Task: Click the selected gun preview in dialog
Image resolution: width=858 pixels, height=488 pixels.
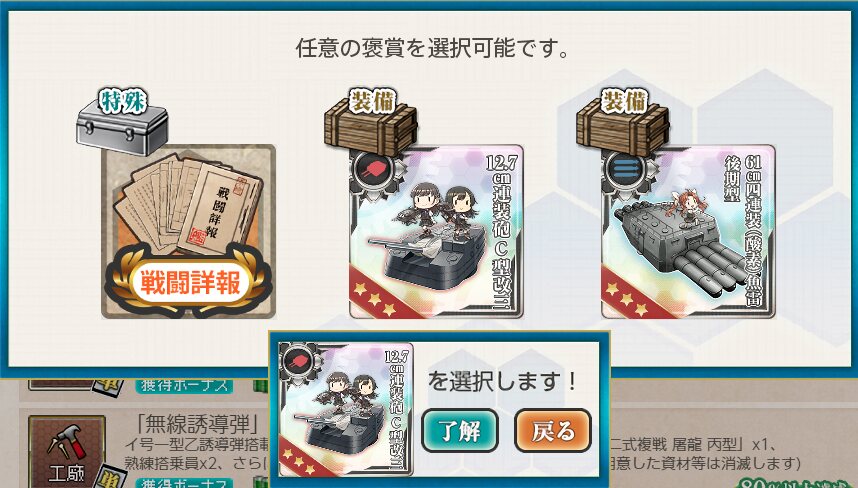Action: coord(346,409)
